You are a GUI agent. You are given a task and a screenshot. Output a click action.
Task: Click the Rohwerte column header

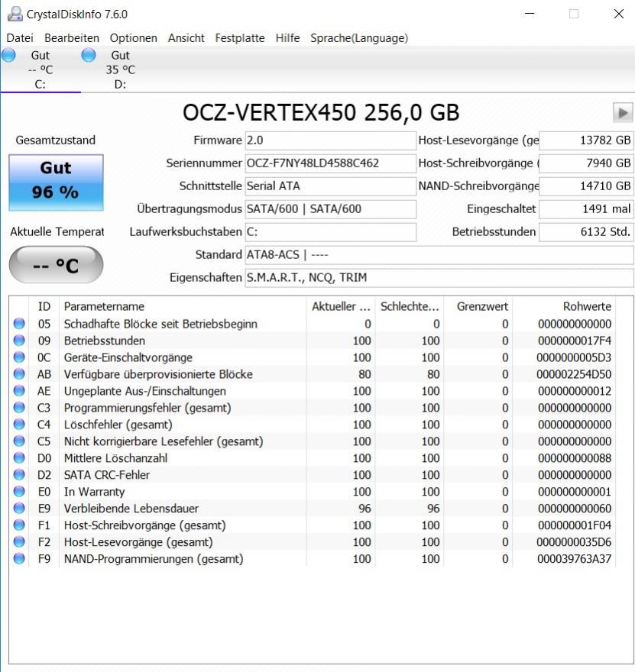(x=564, y=306)
